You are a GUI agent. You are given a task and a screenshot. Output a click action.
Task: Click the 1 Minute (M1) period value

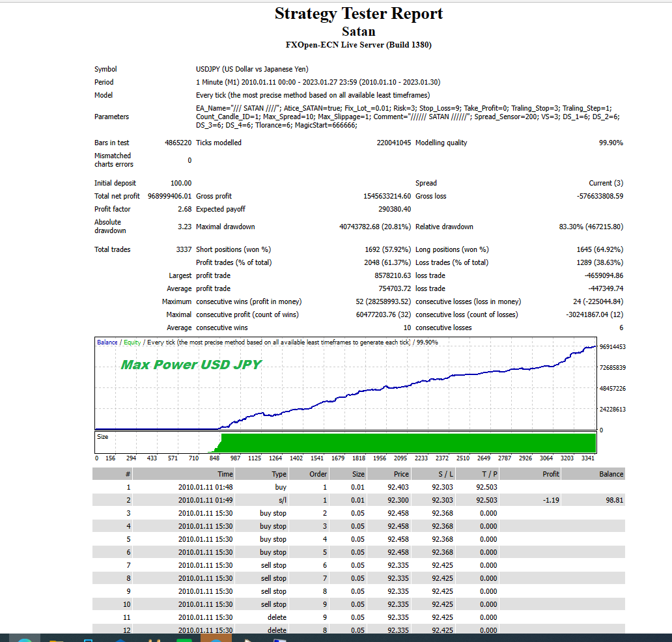point(318,82)
